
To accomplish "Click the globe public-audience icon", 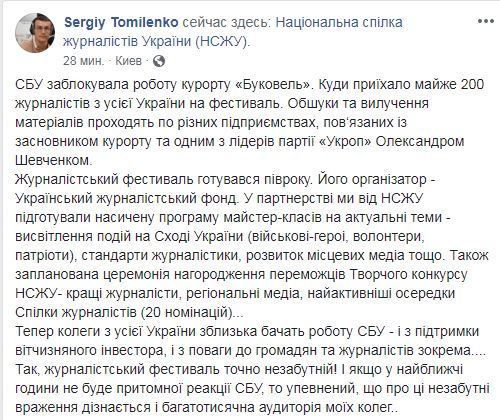I will [x=159, y=61].
